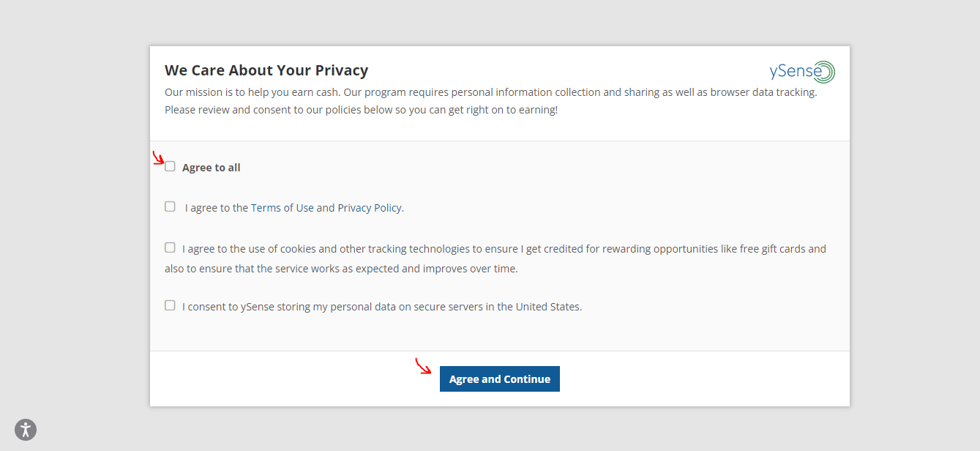Open the Terms of Use link
The height and width of the screenshot is (451, 980).
(x=282, y=208)
